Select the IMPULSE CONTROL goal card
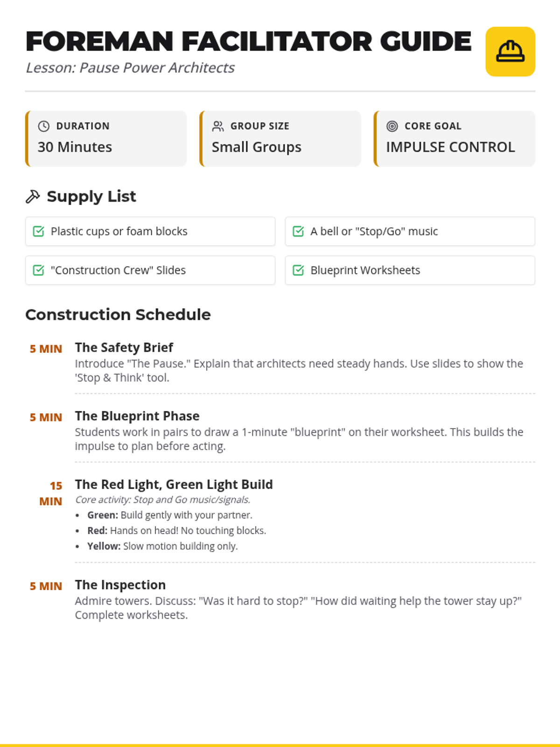This screenshot has width=560, height=747. click(x=454, y=139)
